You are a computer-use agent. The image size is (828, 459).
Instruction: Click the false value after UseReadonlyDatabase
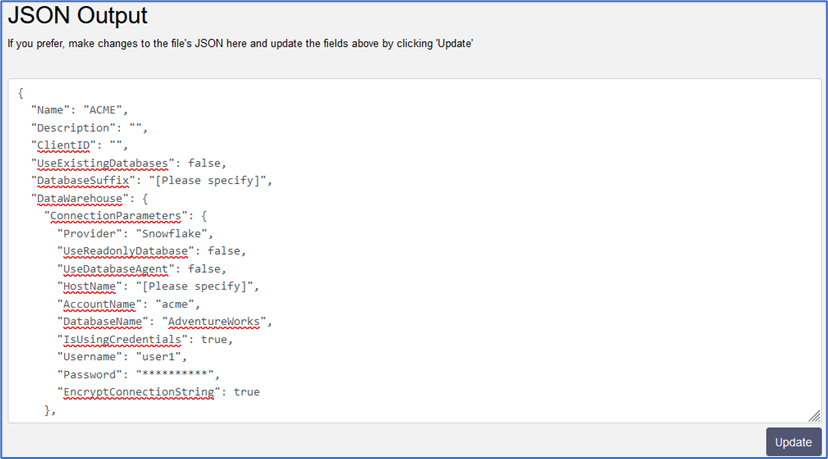[226, 251]
